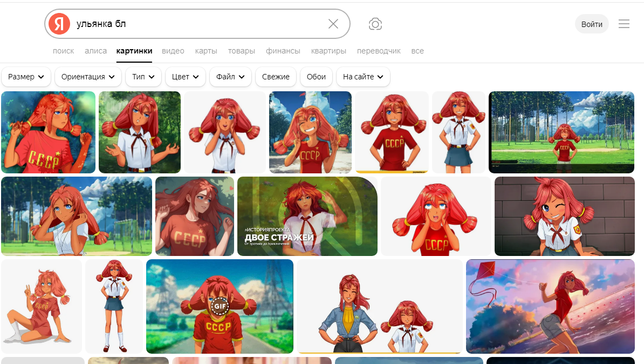644x364 pixels.
Task: Open the kite on beach thumbnail
Action: [x=550, y=306]
